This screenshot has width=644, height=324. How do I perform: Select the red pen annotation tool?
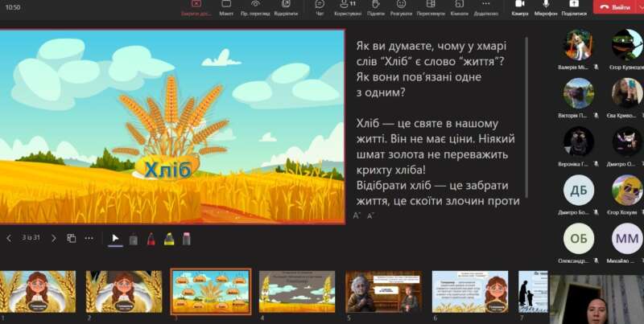click(x=151, y=238)
